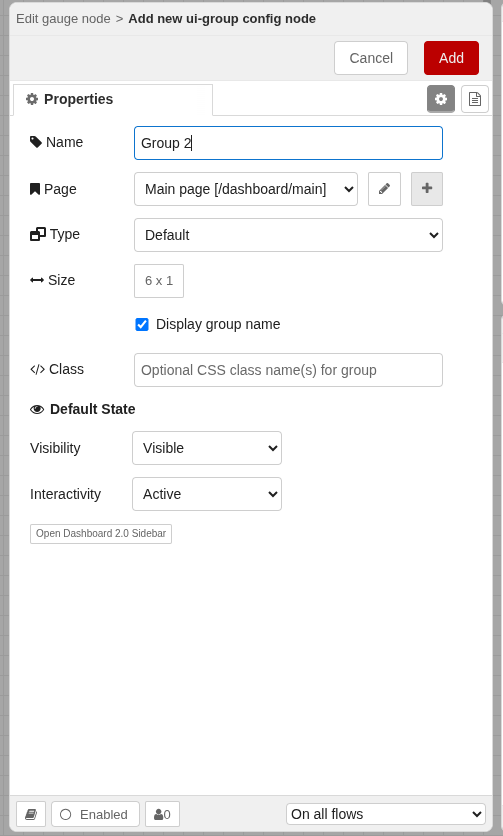Click the users icon showing 0

[162, 814]
